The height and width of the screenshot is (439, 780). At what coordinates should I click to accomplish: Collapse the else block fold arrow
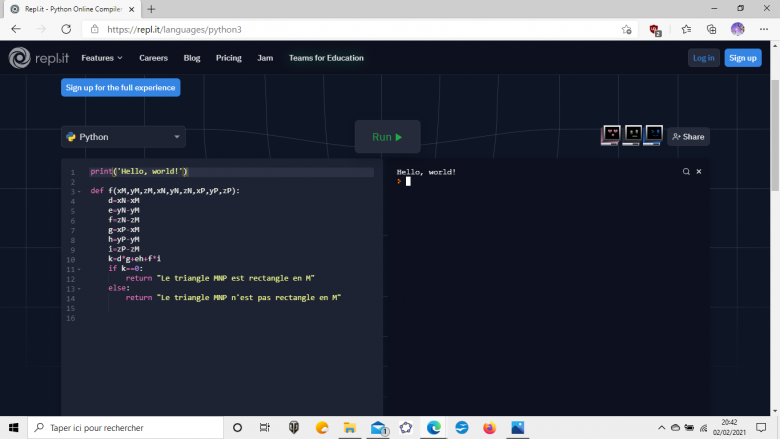click(x=80, y=288)
